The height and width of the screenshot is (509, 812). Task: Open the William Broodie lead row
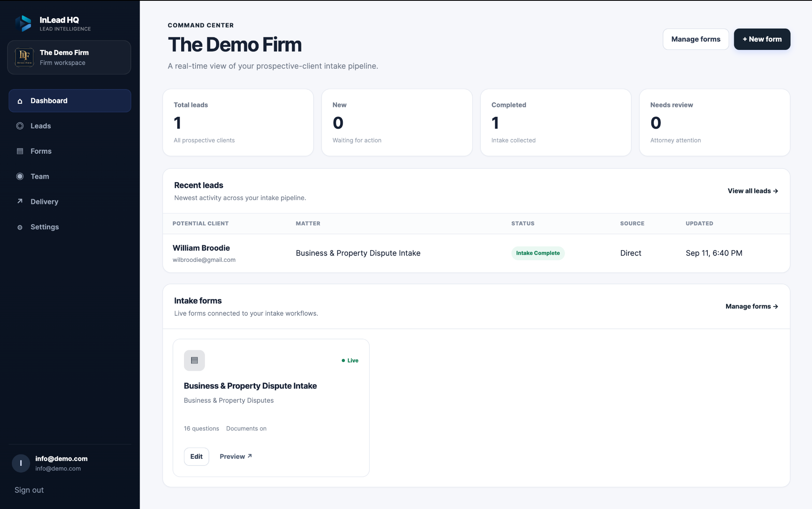(x=476, y=253)
